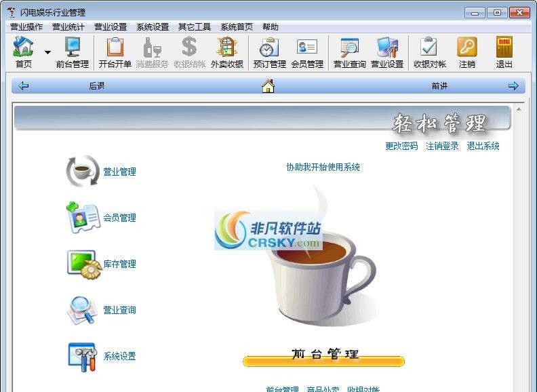Image resolution: width=537 pixels, height=392 pixels.
Task: Open 前台管理 toolbar icon
Action: point(73,47)
